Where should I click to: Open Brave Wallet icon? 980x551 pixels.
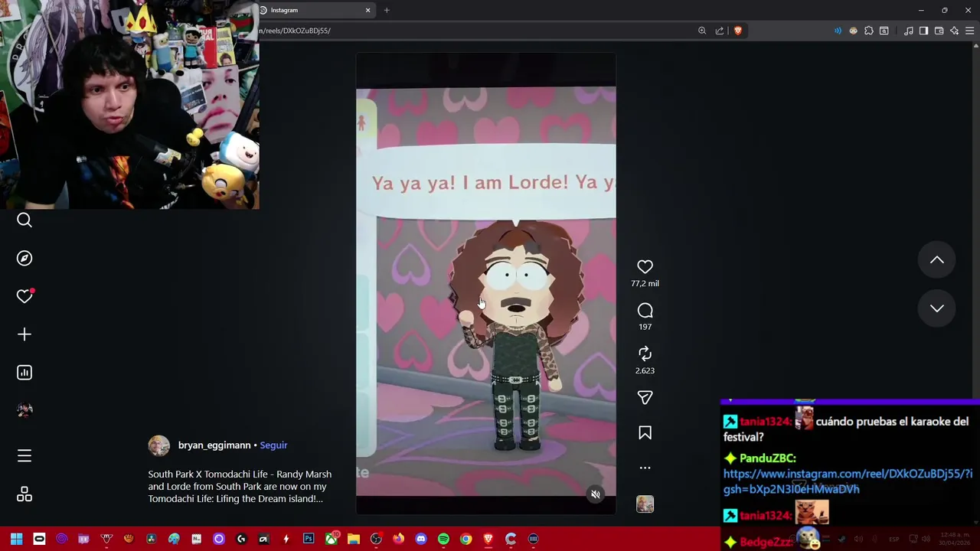click(939, 31)
